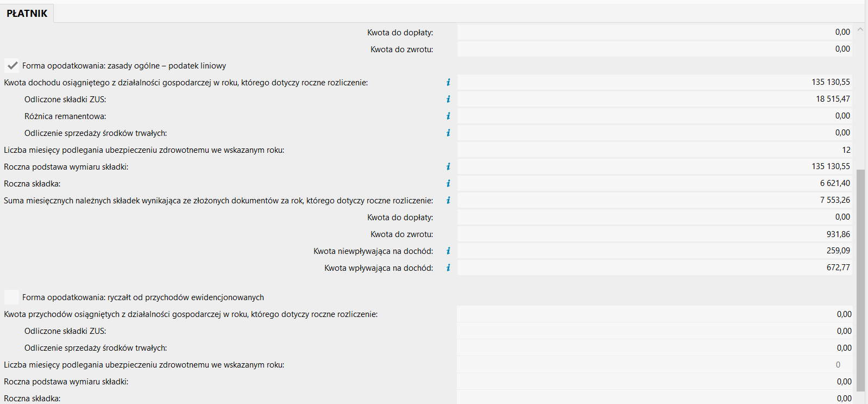This screenshot has width=868, height=404.
Task: Click the income amount field 135 130,55
Action: pos(654,82)
